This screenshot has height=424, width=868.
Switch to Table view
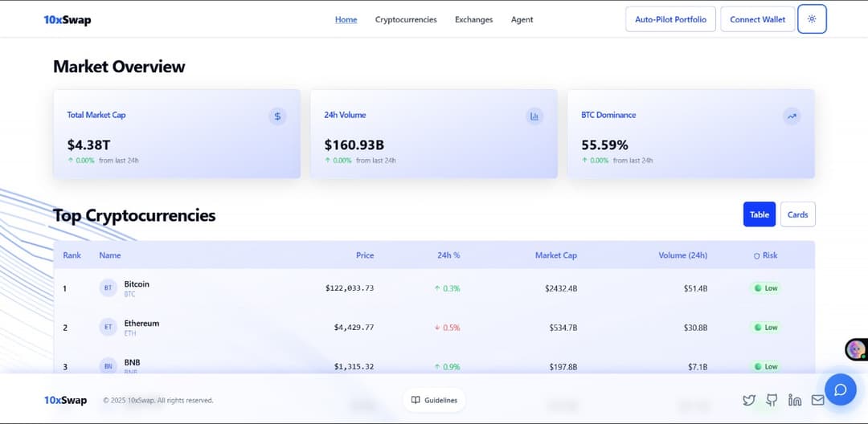[759, 214]
